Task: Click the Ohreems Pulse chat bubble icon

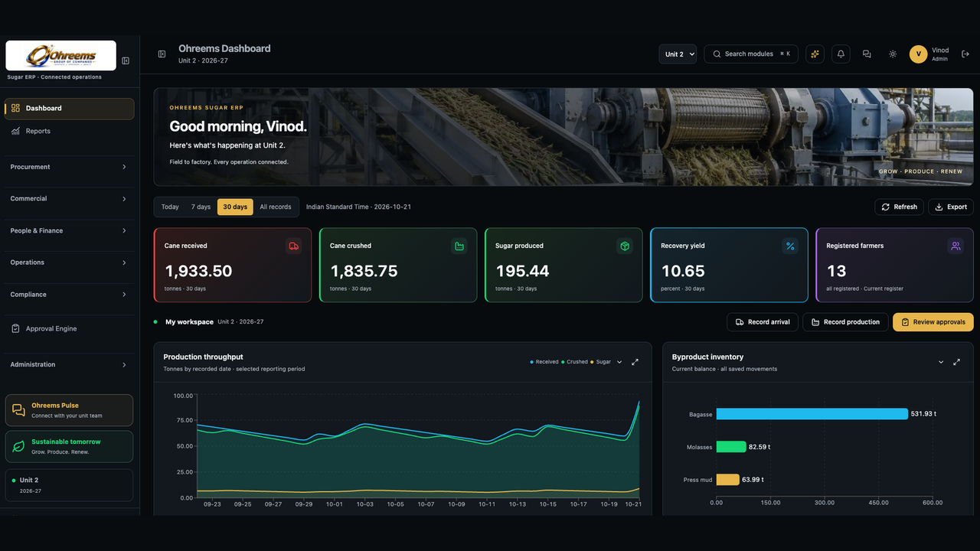Action: click(x=19, y=410)
